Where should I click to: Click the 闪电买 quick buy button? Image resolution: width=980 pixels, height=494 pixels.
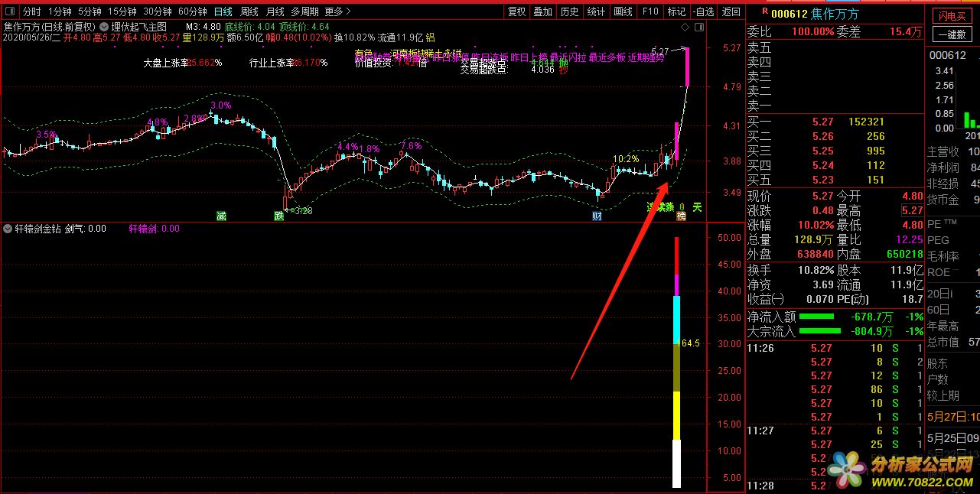[952, 17]
